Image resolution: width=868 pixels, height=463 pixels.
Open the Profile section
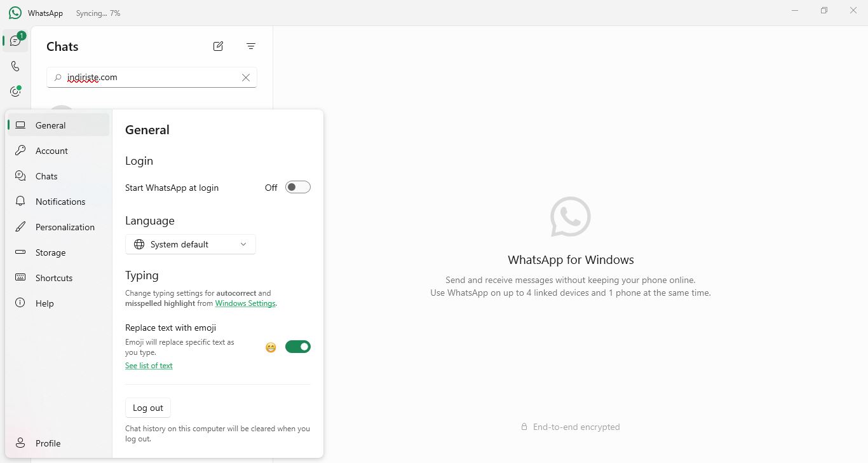tap(58, 443)
